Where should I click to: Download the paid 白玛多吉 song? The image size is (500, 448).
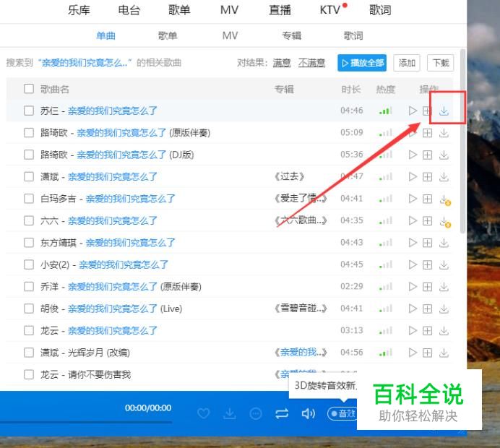(444, 199)
